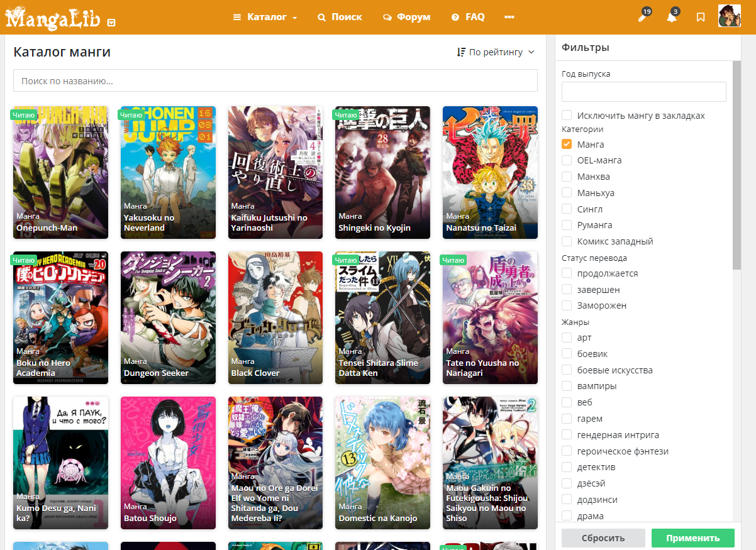Check the арт genre checkbox
Image resolution: width=756 pixels, height=550 pixels.
(567, 338)
